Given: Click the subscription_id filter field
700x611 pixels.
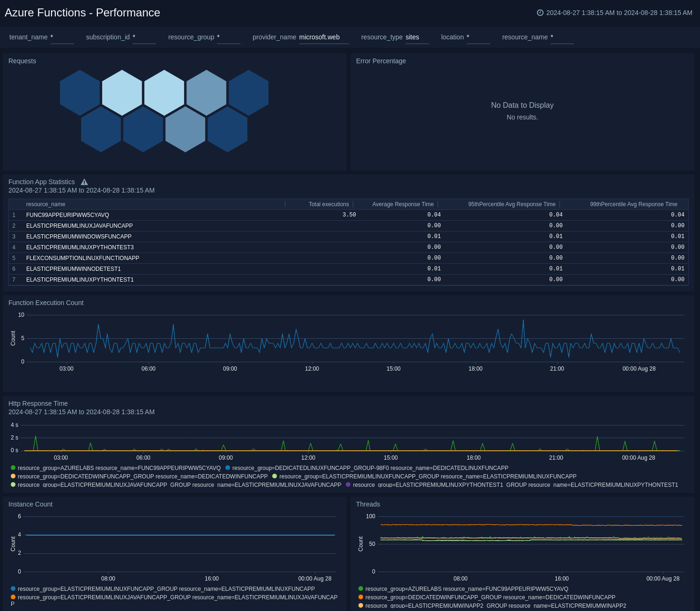Looking at the screenshot, I should point(144,37).
